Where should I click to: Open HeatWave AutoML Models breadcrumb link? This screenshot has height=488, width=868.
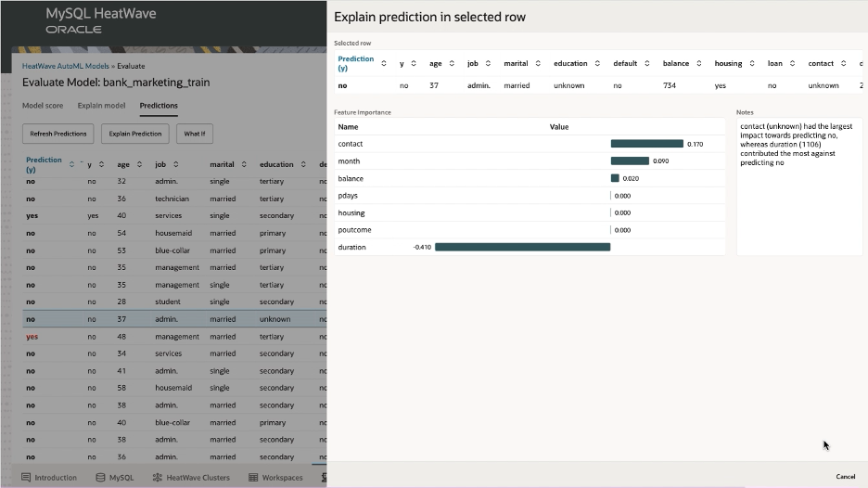tap(65, 66)
